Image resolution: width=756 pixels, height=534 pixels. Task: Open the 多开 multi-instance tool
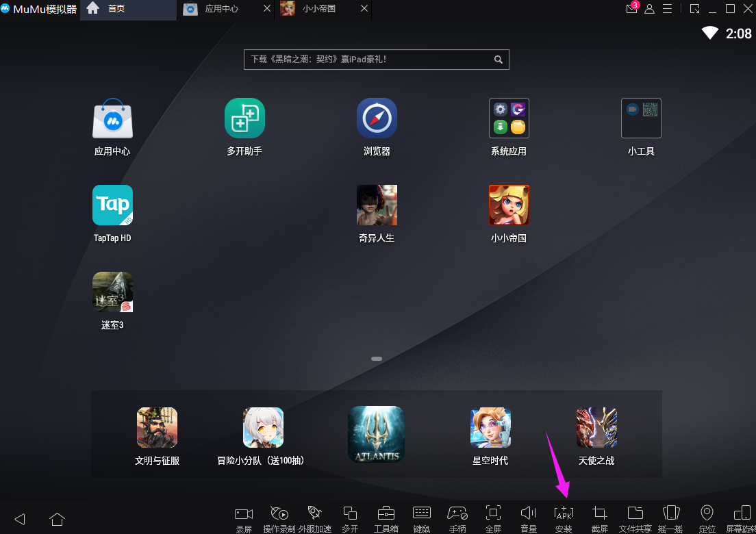click(x=350, y=519)
